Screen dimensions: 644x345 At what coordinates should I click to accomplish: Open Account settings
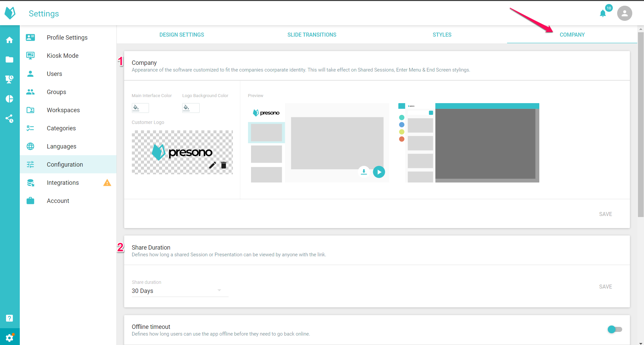point(68,201)
